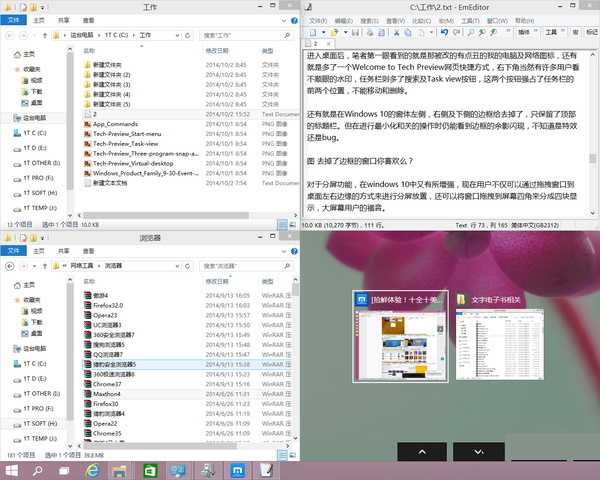Image resolution: width=600 pixels, height=480 pixels.
Task: Click the Print icon in EmEditor toolbar
Action: 370,33
